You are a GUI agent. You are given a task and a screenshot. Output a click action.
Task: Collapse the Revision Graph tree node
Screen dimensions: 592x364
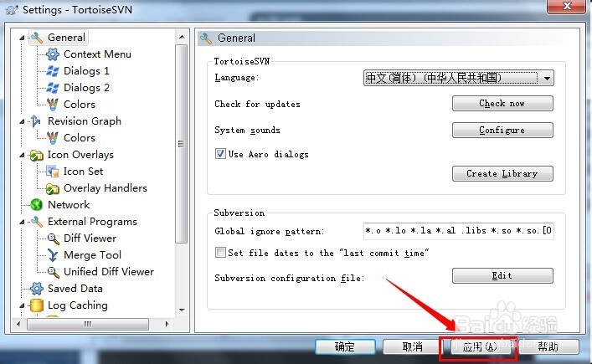[23, 121]
